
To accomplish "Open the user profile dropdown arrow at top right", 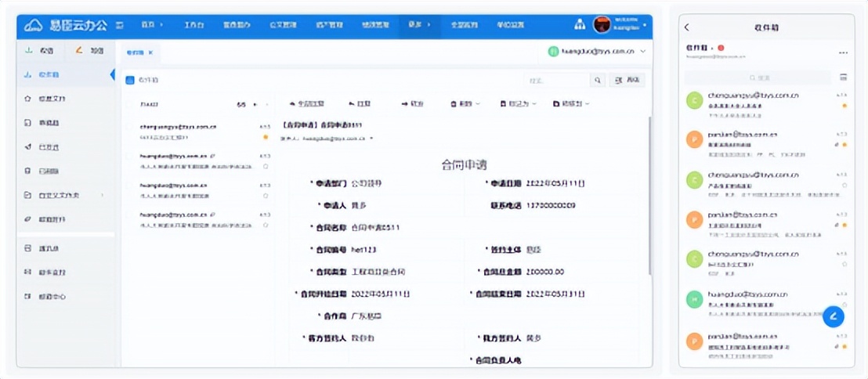I will pos(645,26).
